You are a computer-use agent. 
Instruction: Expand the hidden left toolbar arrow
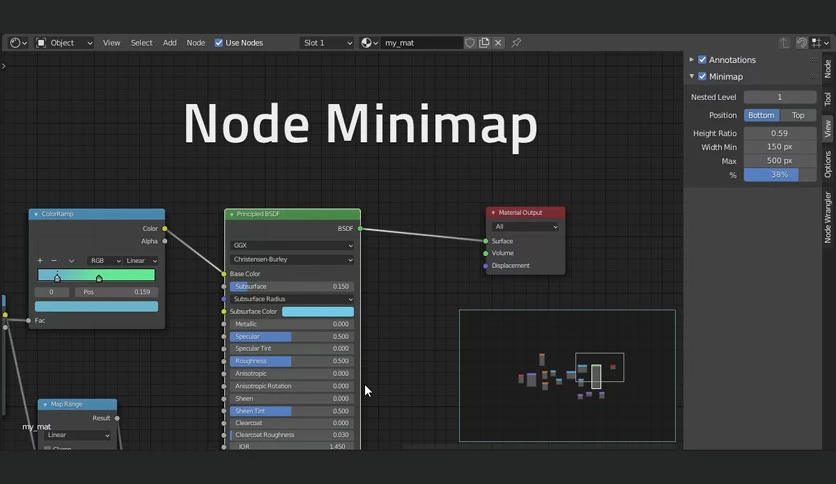pos(4,66)
